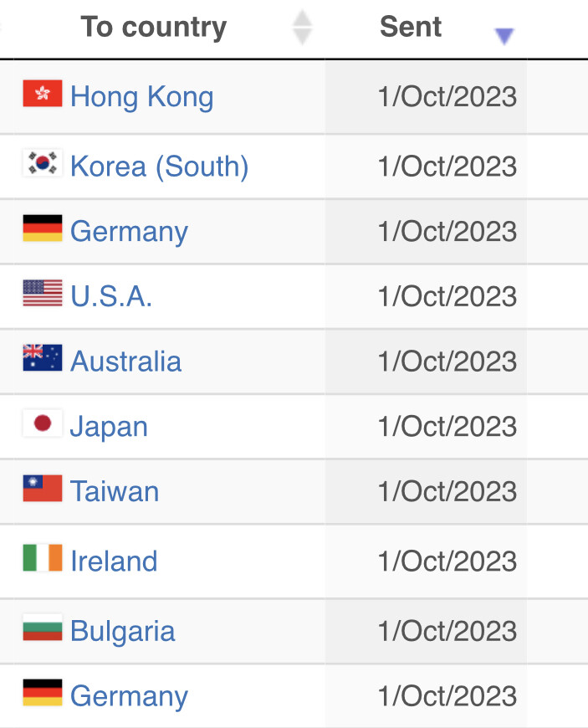Open the first Germany link
Screen dimensions: 588x728
click(x=129, y=232)
